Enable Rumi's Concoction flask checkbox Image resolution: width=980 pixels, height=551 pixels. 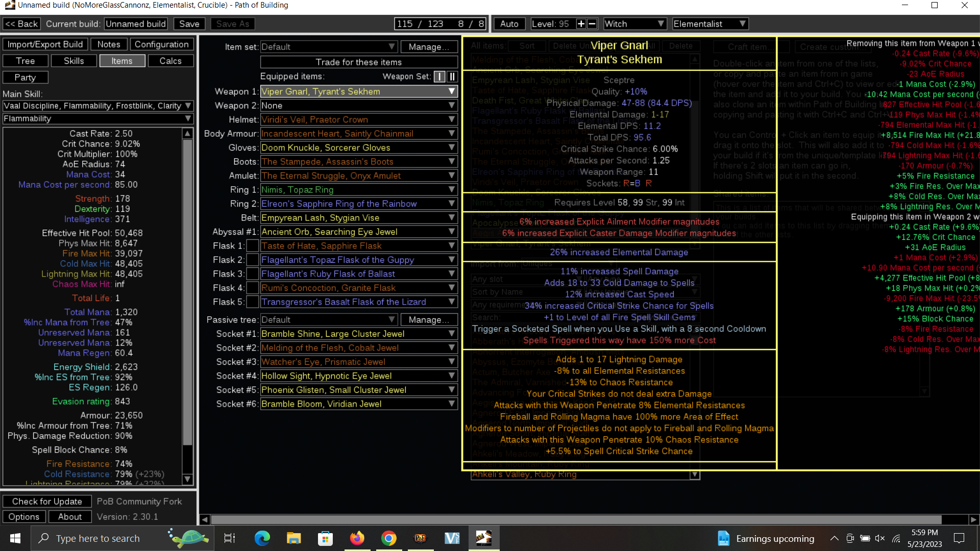click(253, 288)
